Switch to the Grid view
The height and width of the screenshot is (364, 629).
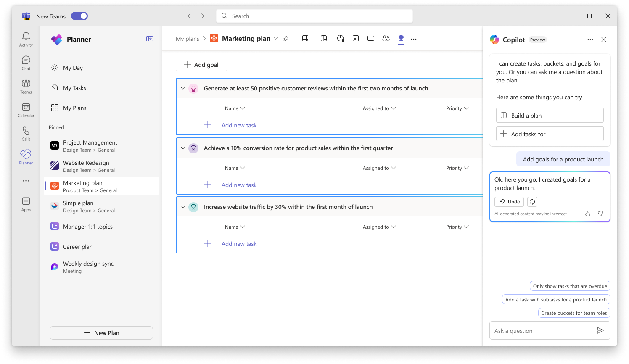[x=305, y=38]
